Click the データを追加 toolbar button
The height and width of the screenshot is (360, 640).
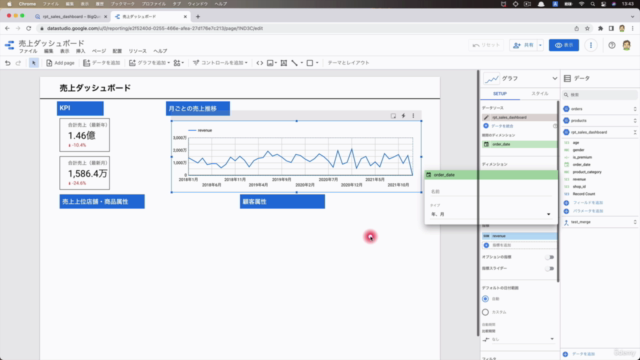(102, 63)
